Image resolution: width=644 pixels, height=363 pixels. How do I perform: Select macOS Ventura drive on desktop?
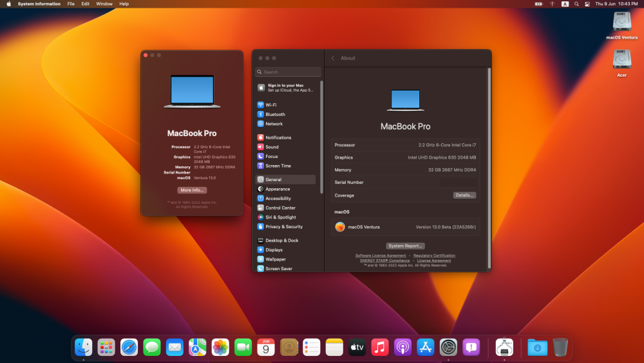pos(622,26)
